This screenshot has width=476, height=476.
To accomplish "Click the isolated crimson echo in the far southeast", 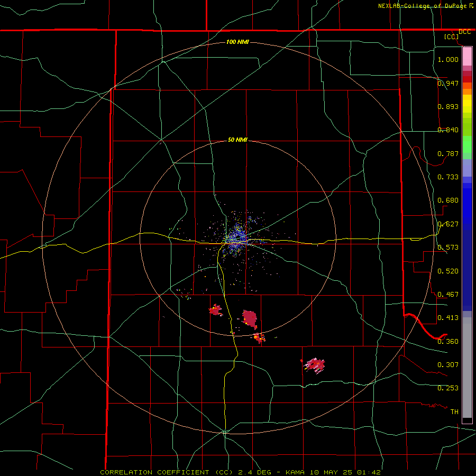I will 314,365.
